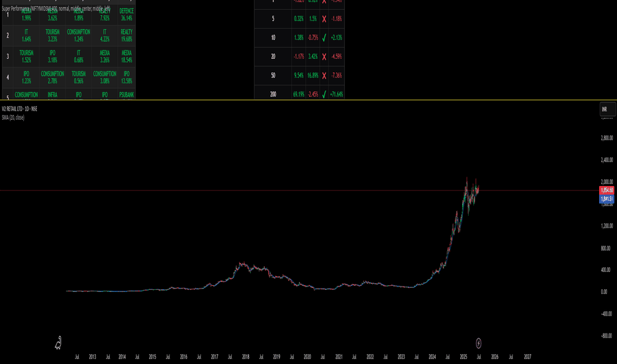The image size is (617, 364).
Task: Click the 400.00 price axis label
Action: pos(607,270)
